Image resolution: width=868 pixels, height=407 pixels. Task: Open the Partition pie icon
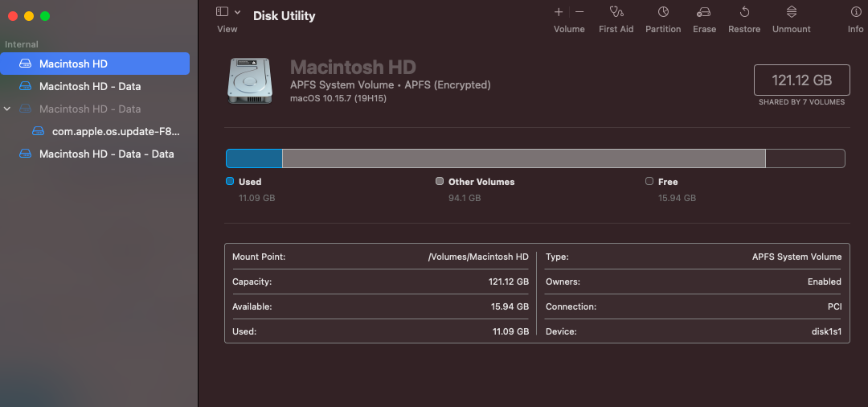(663, 11)
